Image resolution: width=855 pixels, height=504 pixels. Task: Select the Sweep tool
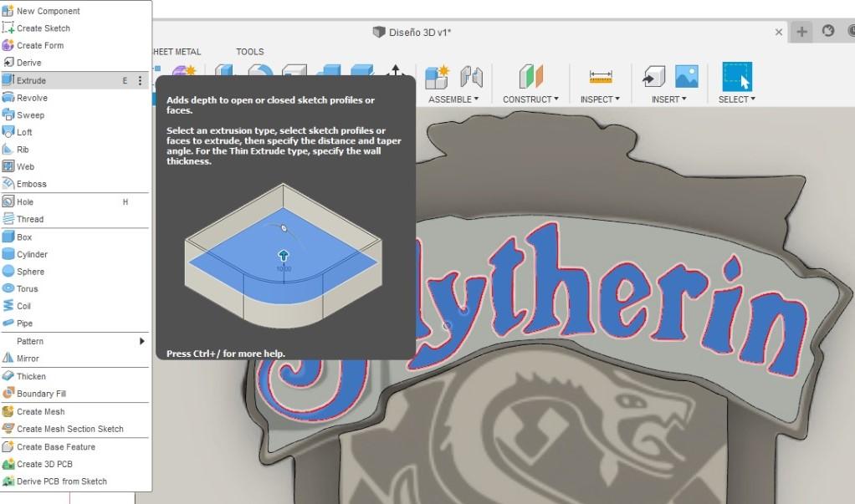coord(75,115)
